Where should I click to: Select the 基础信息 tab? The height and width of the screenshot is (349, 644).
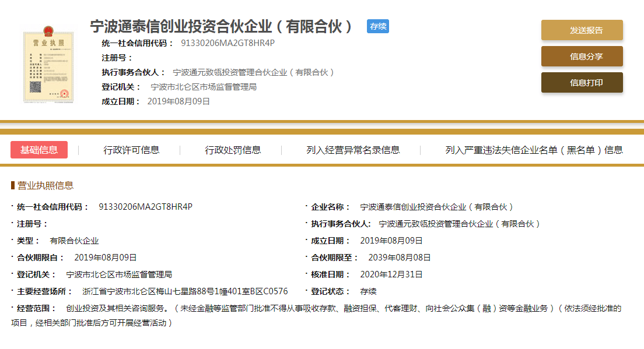click(x=38, y=150)
